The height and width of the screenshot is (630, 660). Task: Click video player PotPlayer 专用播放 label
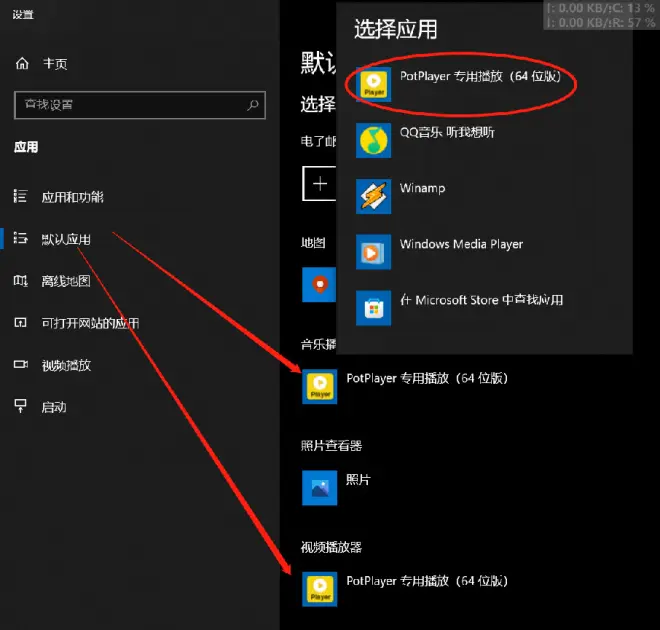tap(427, 581)
